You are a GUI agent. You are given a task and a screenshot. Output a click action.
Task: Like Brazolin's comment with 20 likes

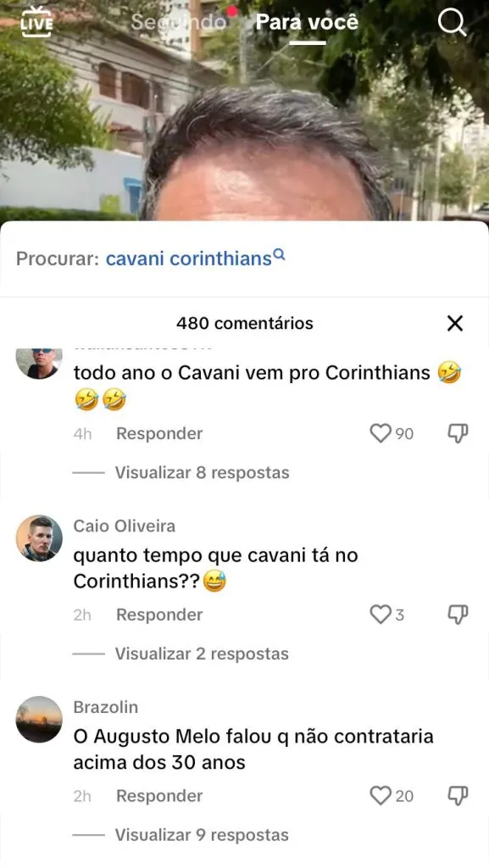380,795
